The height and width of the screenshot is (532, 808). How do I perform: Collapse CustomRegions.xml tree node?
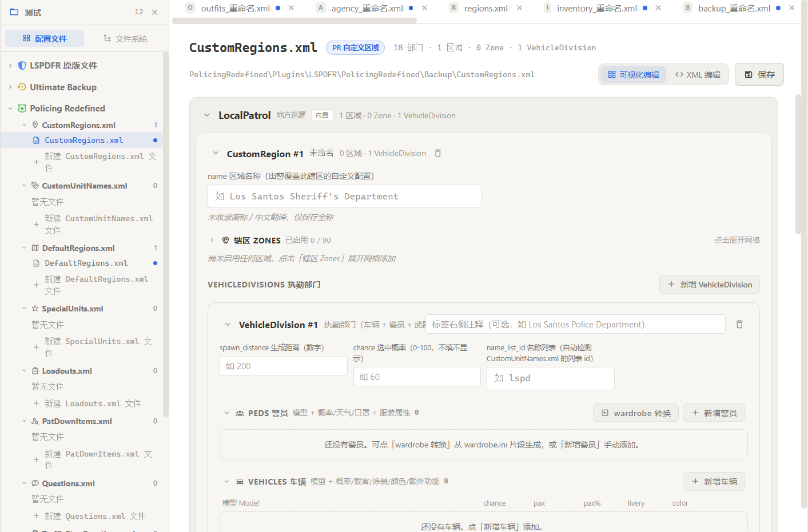(24, 125)
